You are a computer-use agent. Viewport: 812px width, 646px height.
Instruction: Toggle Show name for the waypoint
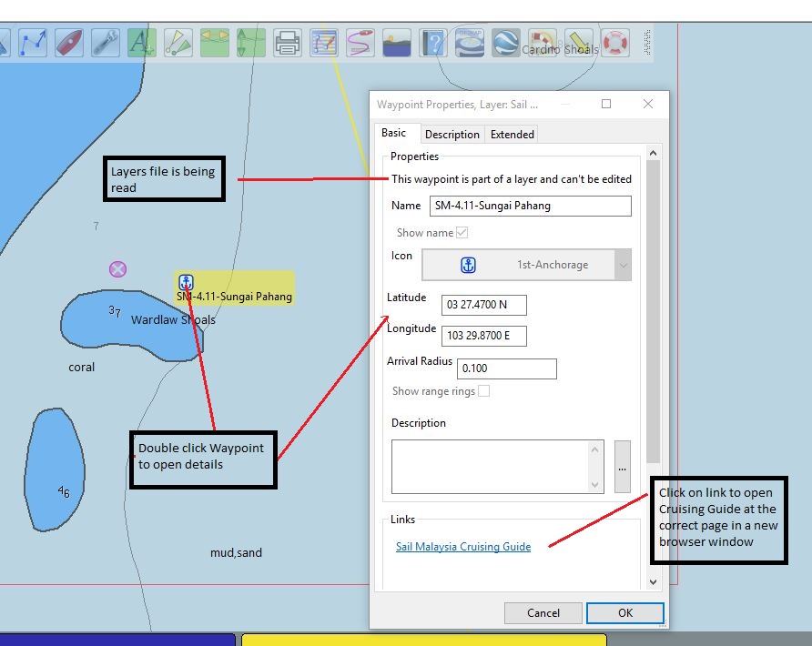(463, 232)
